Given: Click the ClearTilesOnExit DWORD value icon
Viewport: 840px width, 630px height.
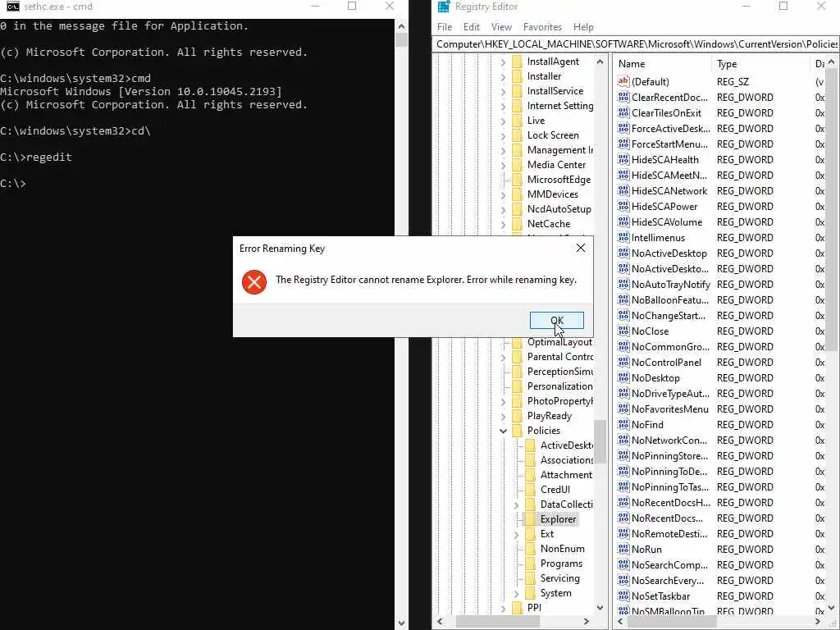Looking at the screenshot, I should (x=623, y=113).
